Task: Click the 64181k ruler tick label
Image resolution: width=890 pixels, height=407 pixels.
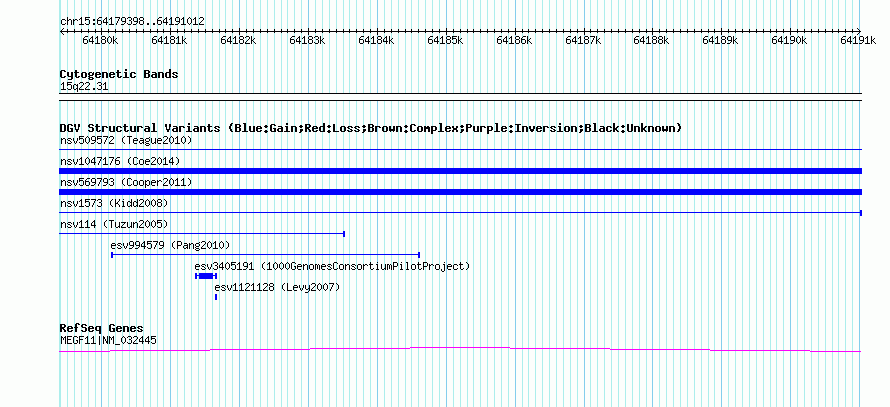Action: 169,40
